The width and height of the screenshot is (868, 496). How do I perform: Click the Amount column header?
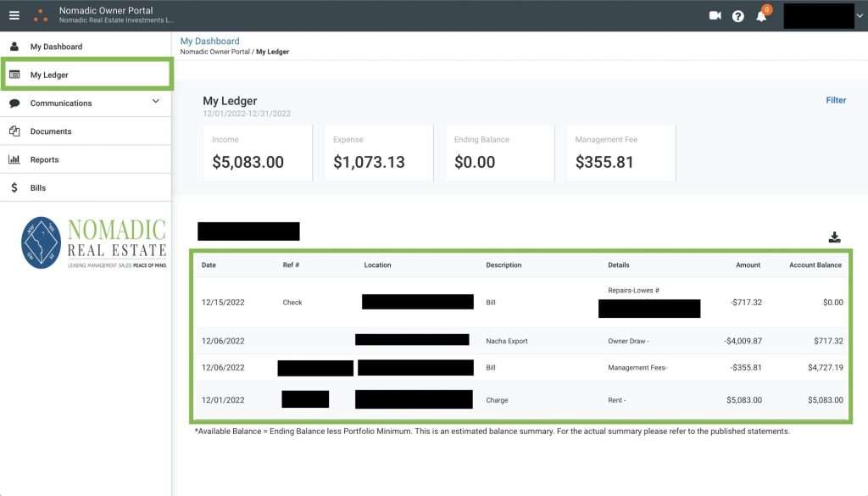coord(748,265)
